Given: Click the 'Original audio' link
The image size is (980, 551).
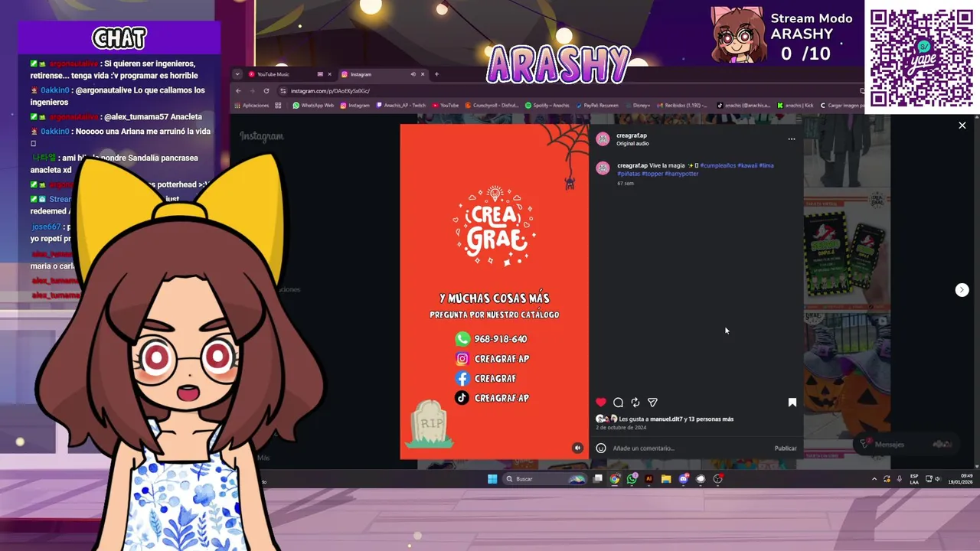Looking at the screenshot, I should coord(632,144).
